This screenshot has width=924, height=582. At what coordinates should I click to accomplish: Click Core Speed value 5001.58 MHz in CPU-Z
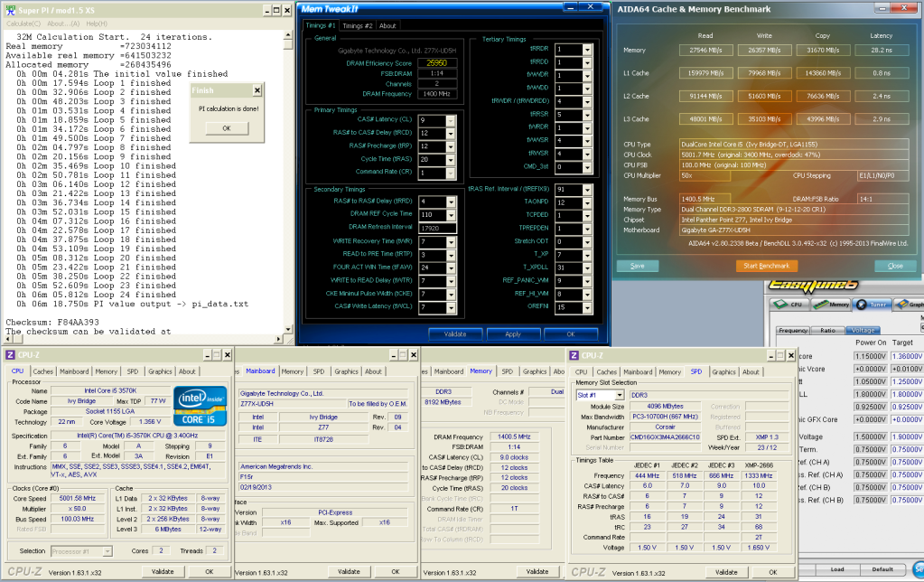point(77,498)
